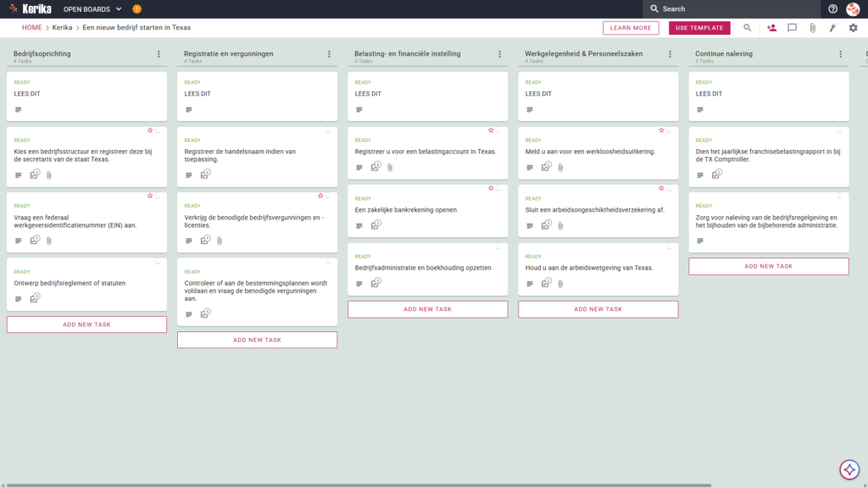This screenshot has height=488, width=868.
Task: Toggle star on Registreer belastingaccount card
Action: tap(491, 130)
